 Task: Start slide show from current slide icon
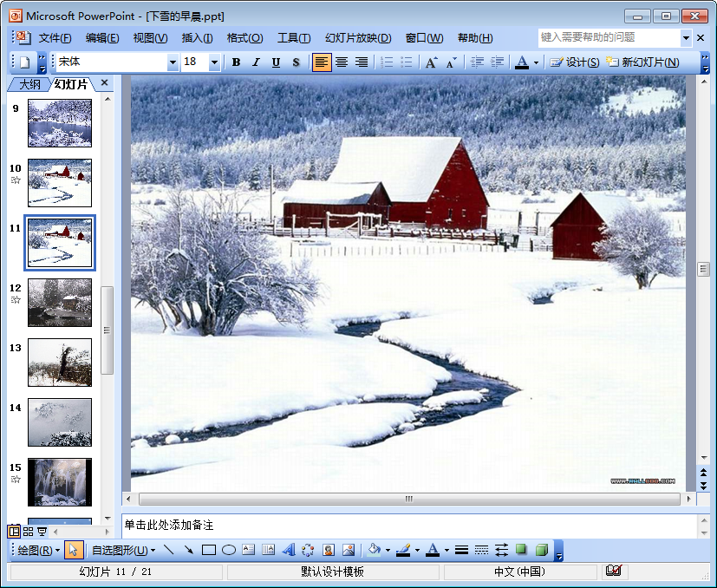click(42, 532)
